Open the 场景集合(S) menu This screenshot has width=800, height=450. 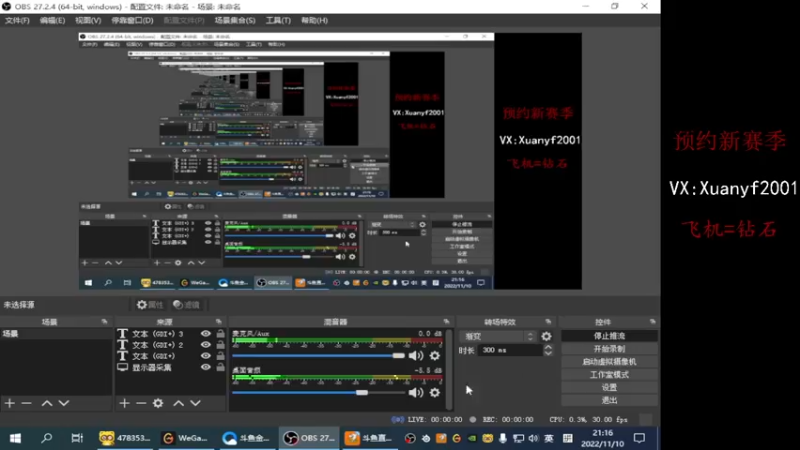click(x=235, y=20)
